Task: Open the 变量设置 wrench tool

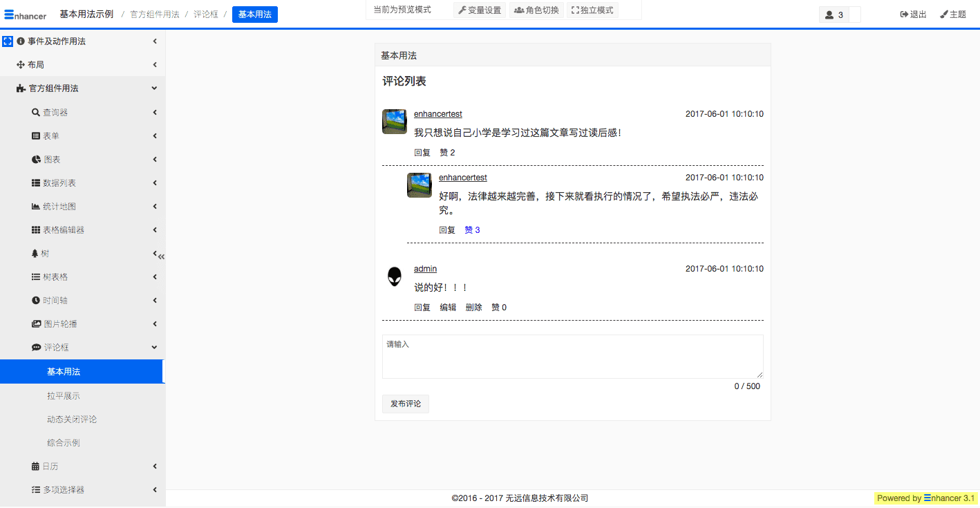Action: (x=480, y=10)
